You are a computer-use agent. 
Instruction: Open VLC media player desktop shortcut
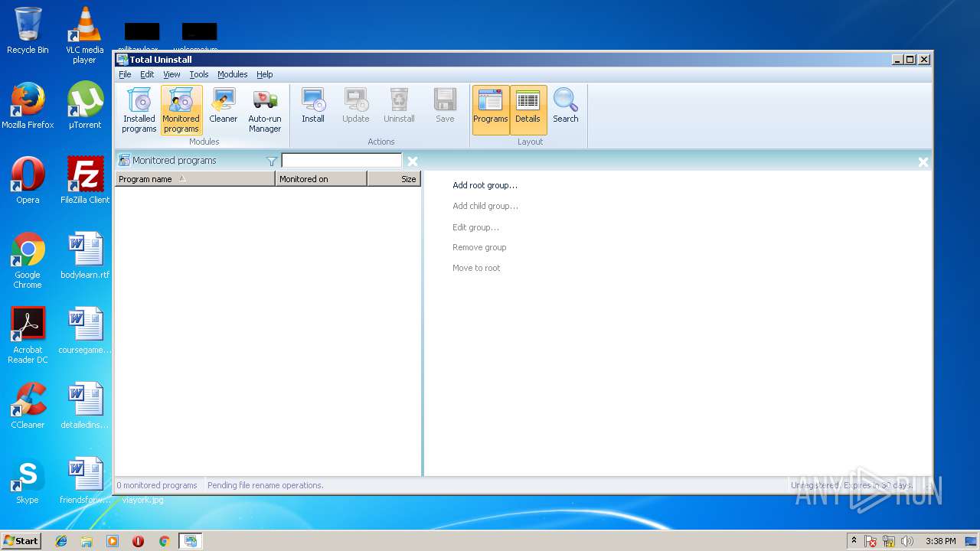(84, 35)
